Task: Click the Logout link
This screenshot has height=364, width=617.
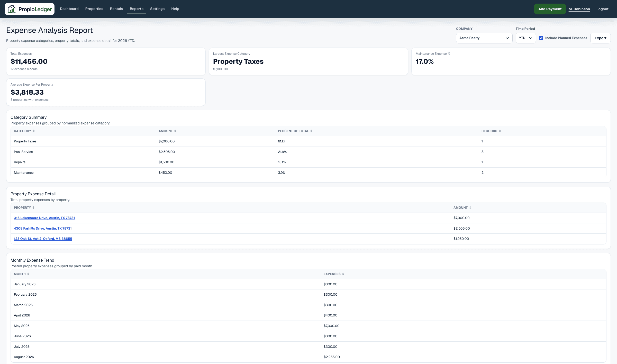Action: (602, 9)
